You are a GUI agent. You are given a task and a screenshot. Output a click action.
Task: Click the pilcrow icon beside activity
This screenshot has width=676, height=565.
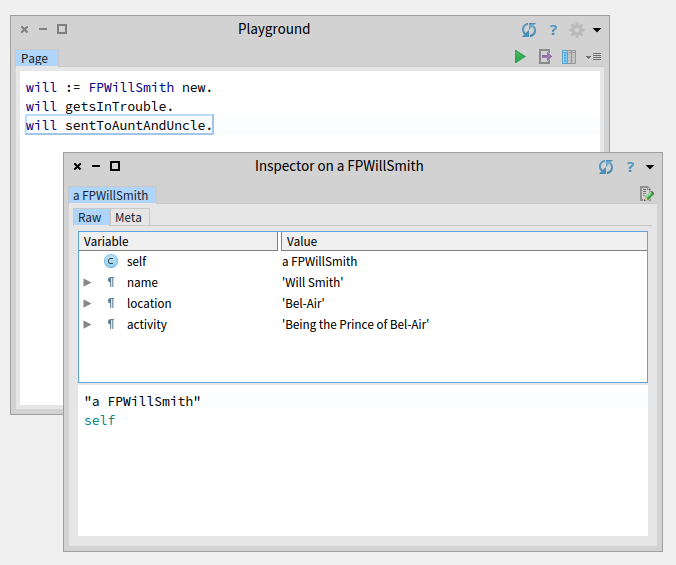pyautogui.click(x=111, y=324)
